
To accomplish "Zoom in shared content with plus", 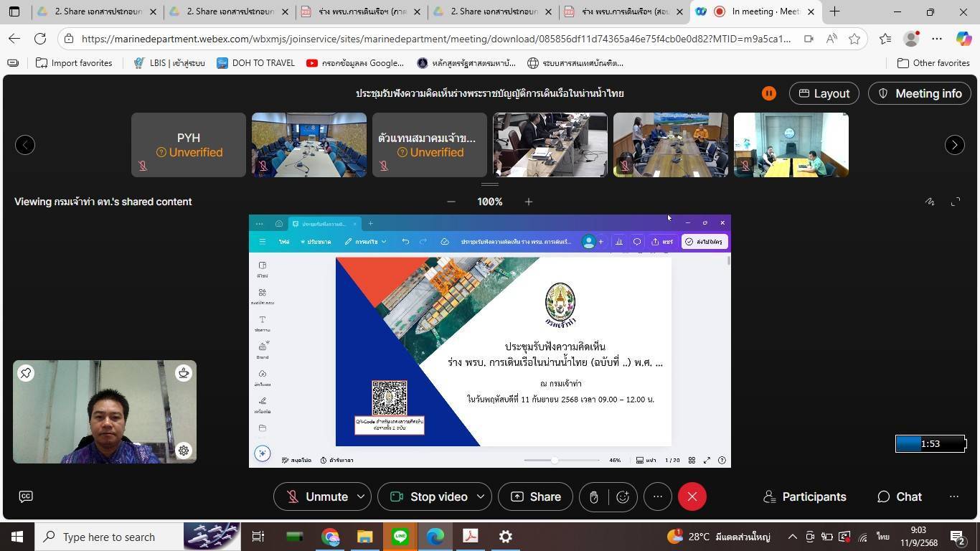I will click(x=529, y=202).
